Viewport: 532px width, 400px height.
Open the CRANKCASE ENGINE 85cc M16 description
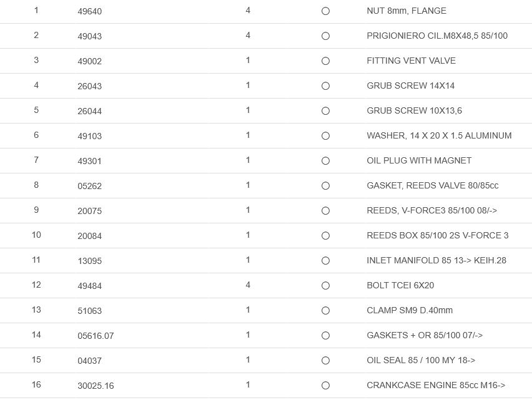[x=436, y=385]
